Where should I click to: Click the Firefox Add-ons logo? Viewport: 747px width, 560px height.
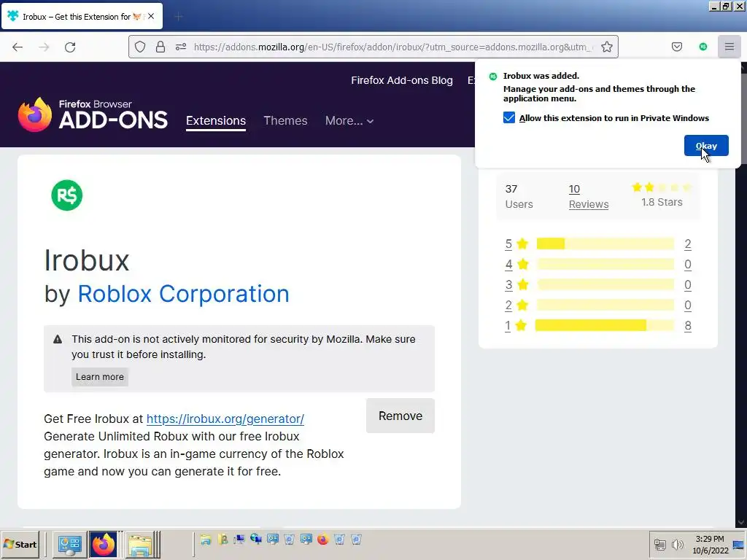93,114
